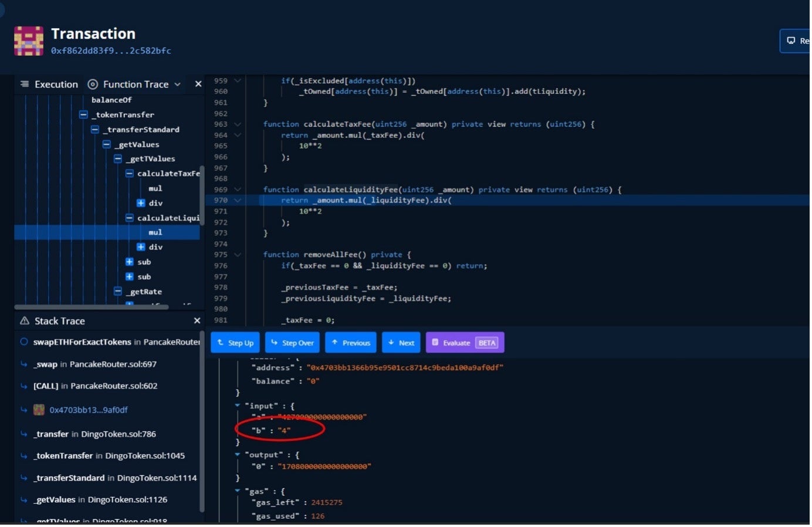Collapse the _getRate tree node

118,292
